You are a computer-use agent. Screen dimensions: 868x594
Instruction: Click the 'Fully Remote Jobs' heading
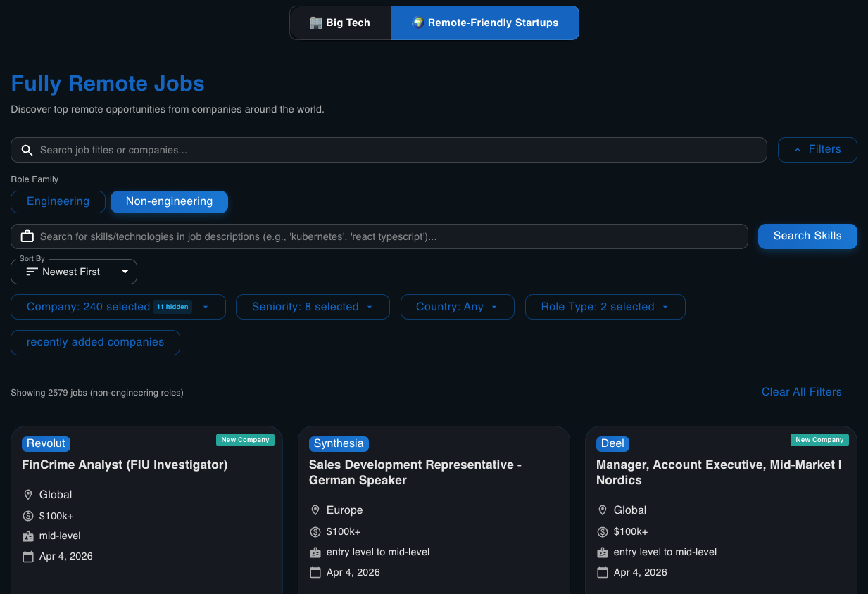pos(108,84)
